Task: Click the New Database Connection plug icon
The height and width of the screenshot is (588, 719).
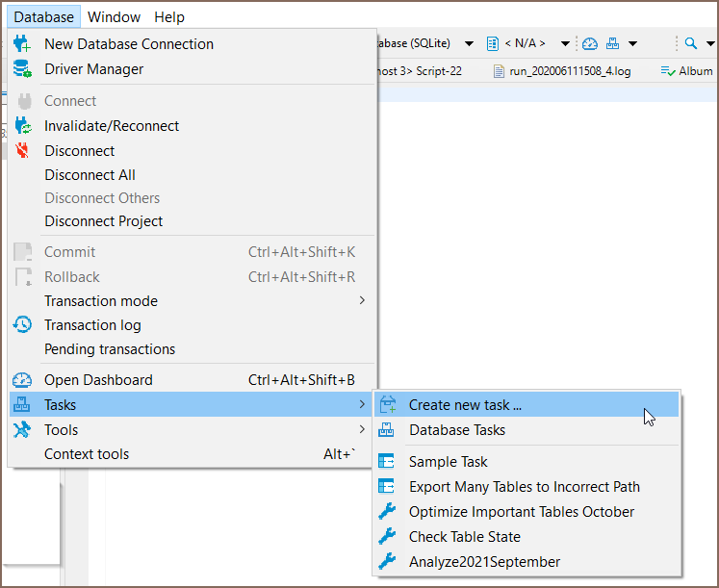Action: coord(22,44)
